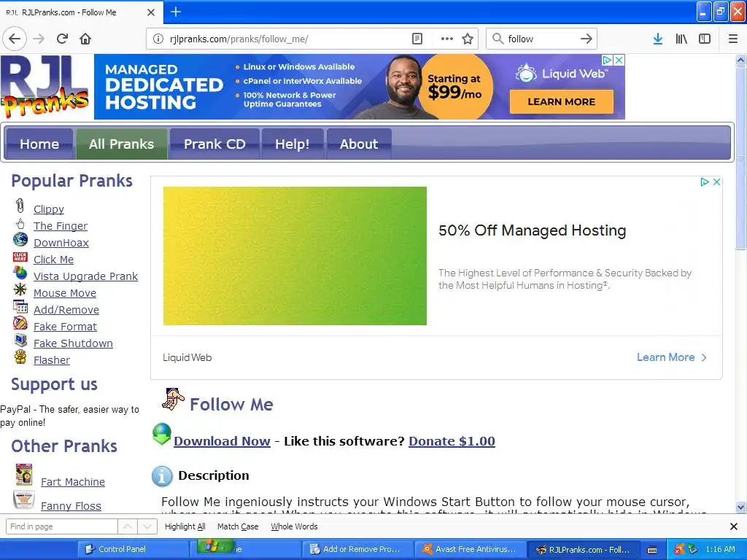Open the Click Me prank link
The height and width of the screenshot is (560, 747).
pyautogui.click(x=53, y=260)
